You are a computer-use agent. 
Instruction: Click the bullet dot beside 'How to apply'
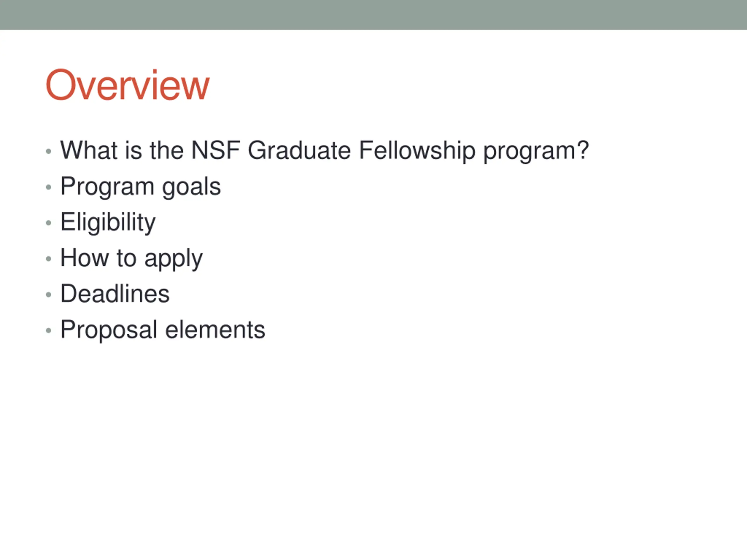click(49, 259)
